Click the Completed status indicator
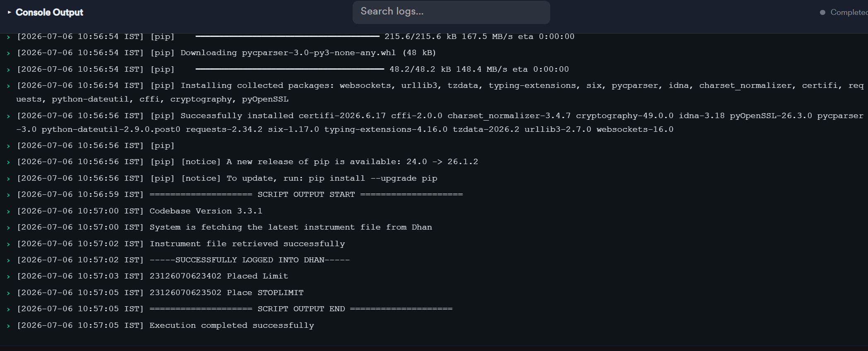Image resolution: width=868 pixels, height=351 pixels. [x=844, y=12]
